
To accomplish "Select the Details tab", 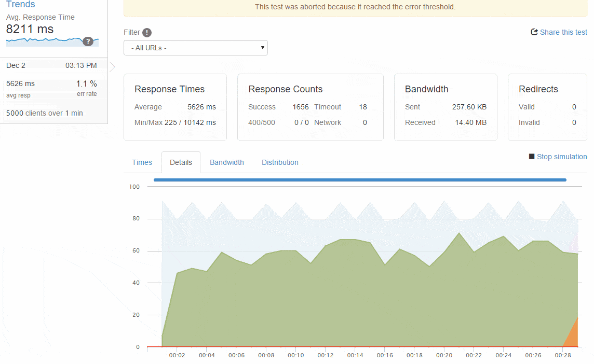I will click(181, 162).
